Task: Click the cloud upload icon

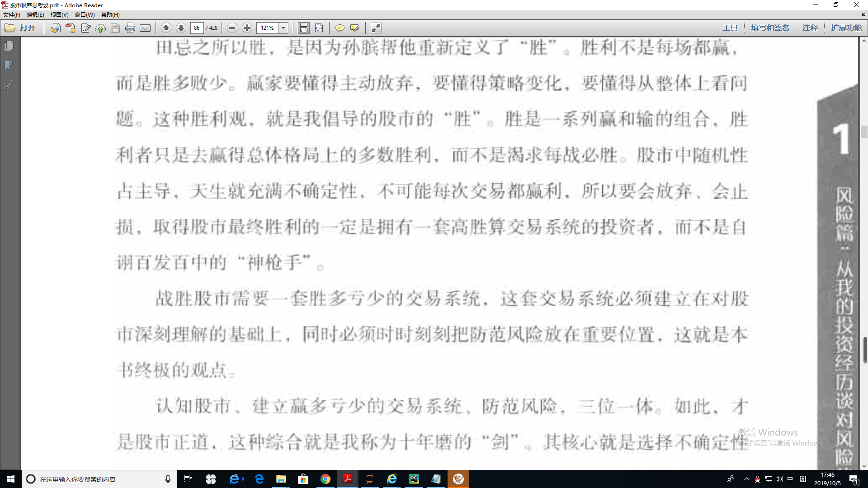Action: [x=100, y=28]
